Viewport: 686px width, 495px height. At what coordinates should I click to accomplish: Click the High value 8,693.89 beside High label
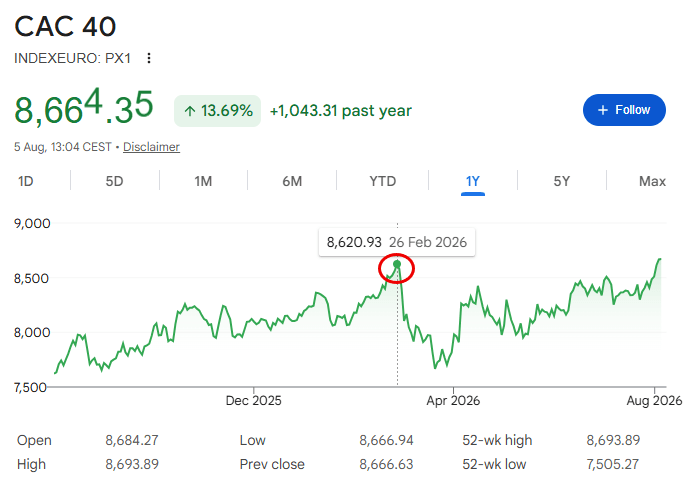(x=132, y=464)
